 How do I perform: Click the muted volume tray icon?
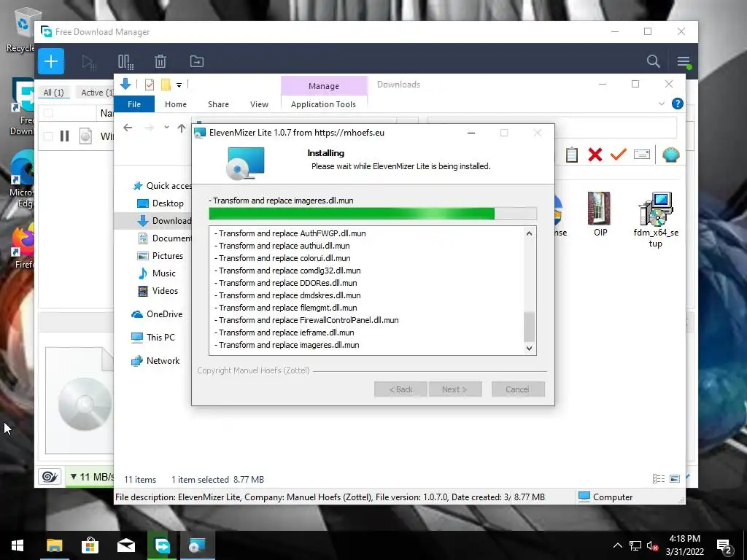pyautogui.click(x=652, y=545)
